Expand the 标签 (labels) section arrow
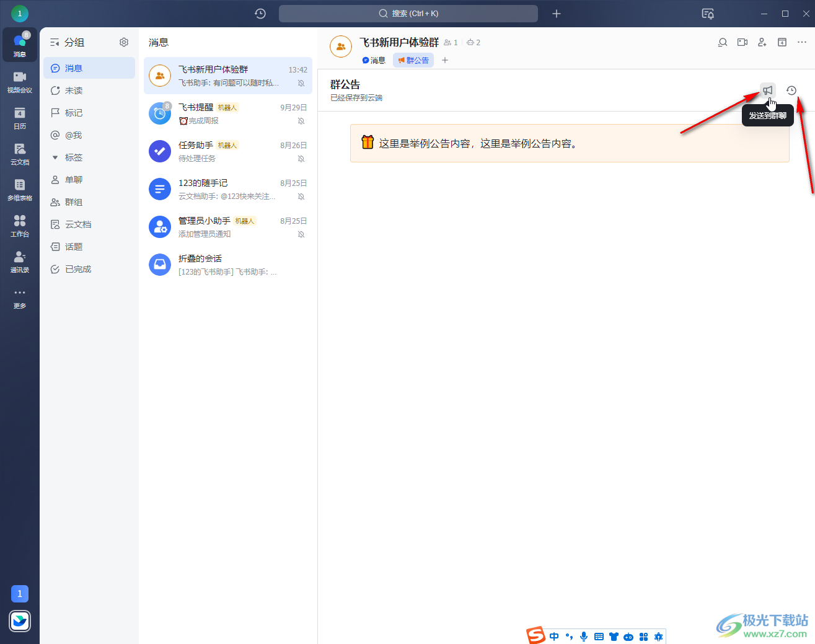Image resolution: width=815 pixels, height=644 pixels. [55, 157]
